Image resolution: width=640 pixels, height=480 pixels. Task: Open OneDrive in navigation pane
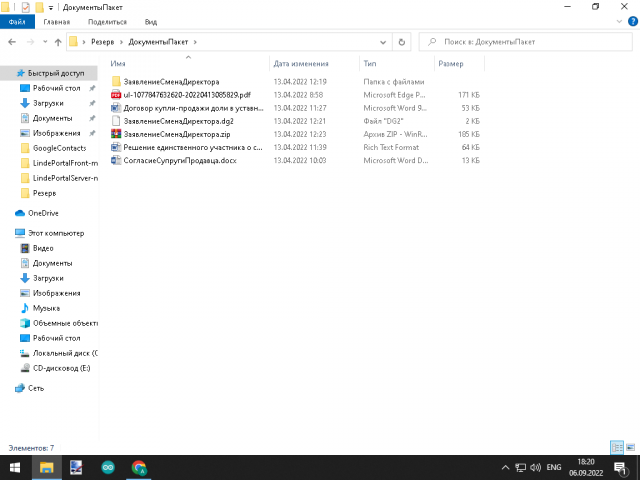coord(43,213)
